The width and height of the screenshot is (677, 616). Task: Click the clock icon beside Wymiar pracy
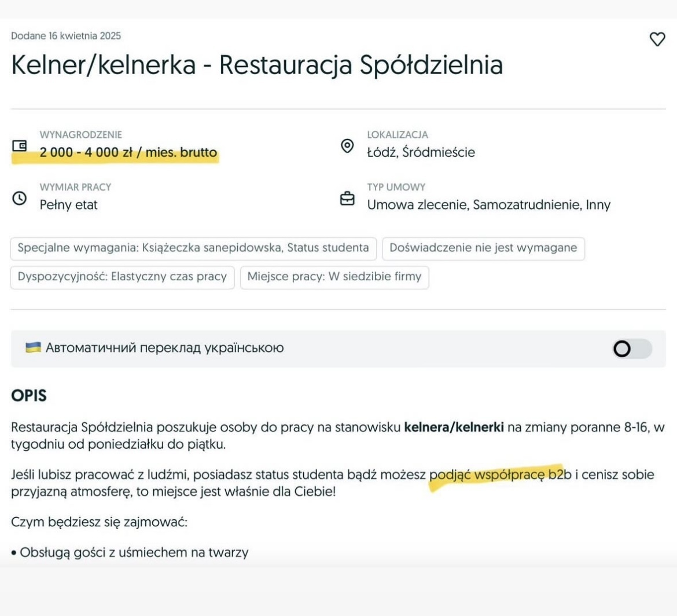click(x=19, y=198)
